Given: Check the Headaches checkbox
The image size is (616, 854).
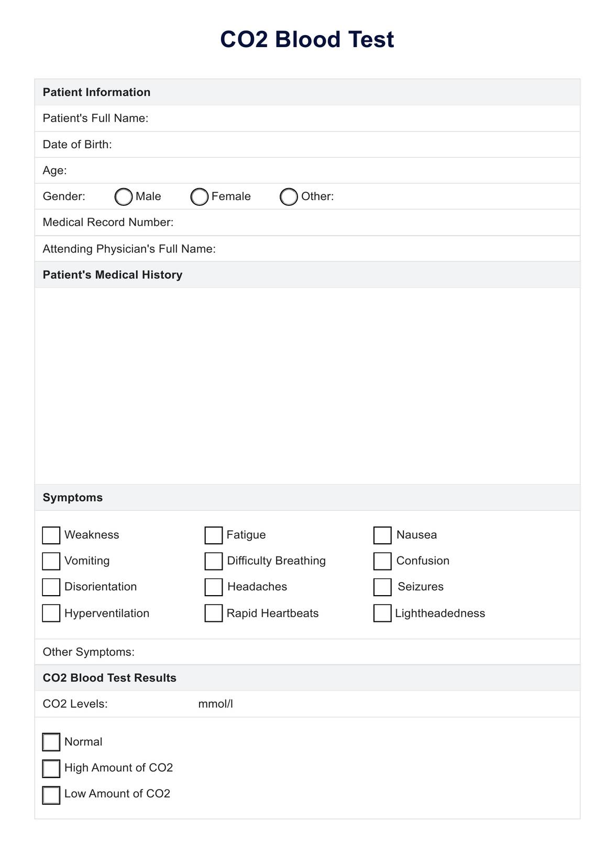Looking at the screenshot, I should [214, 587].
